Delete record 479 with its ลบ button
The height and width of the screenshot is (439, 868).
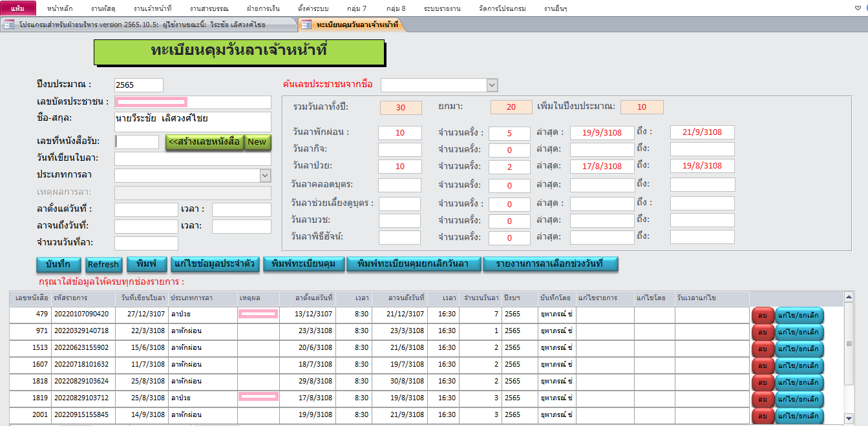click(x=763, y=315)
